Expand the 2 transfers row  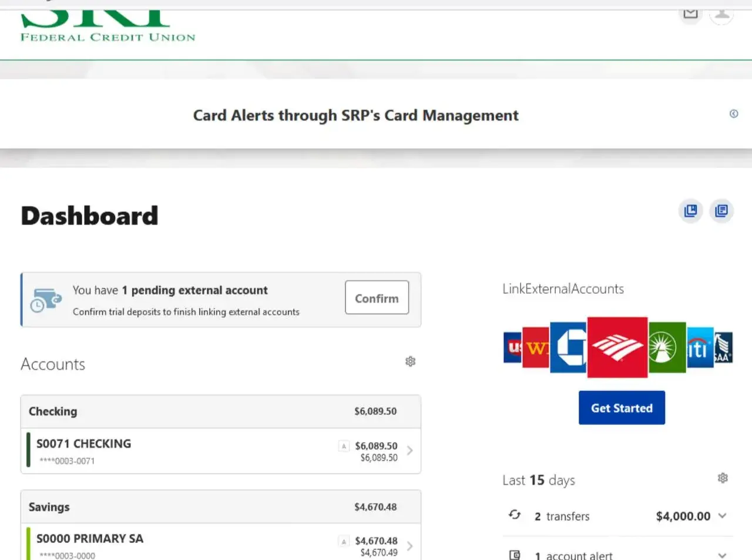tap(722, 516)
